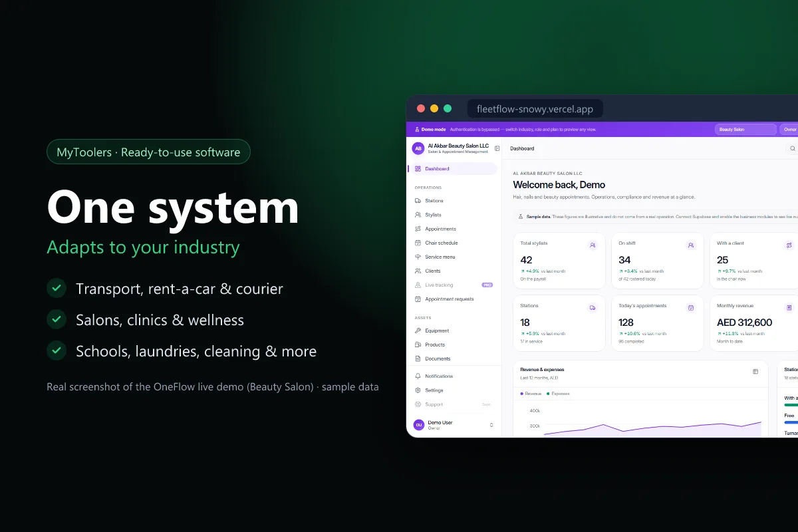
Task: Click the browser address bar fleetflow-snowy.vercel.app
Action: 535,108
